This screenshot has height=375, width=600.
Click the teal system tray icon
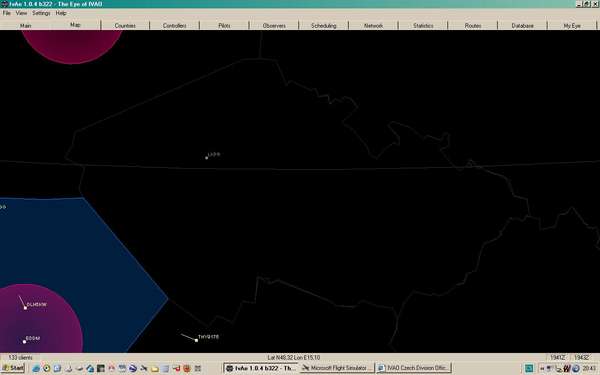pyautogui.click(x=529, y=368)
